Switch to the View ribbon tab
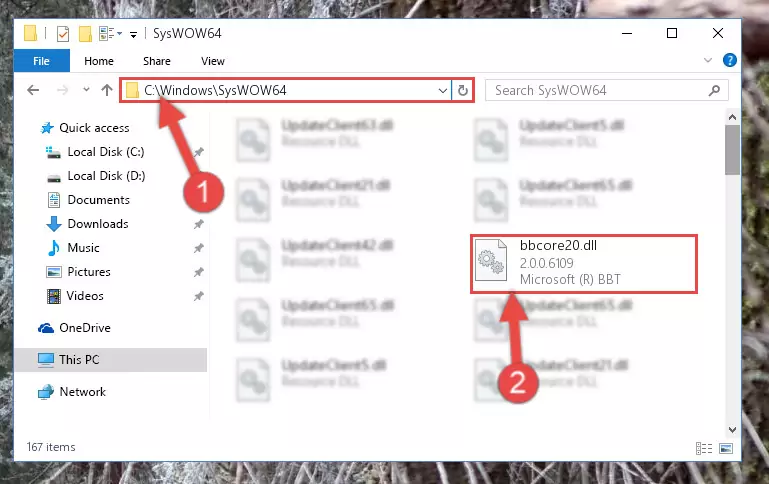 click(x=213, y=61)
